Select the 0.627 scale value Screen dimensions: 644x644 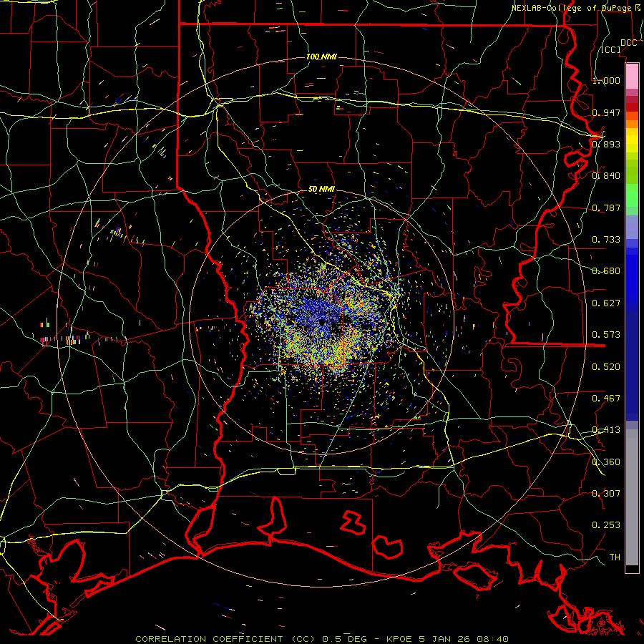(x=606, y=303)
